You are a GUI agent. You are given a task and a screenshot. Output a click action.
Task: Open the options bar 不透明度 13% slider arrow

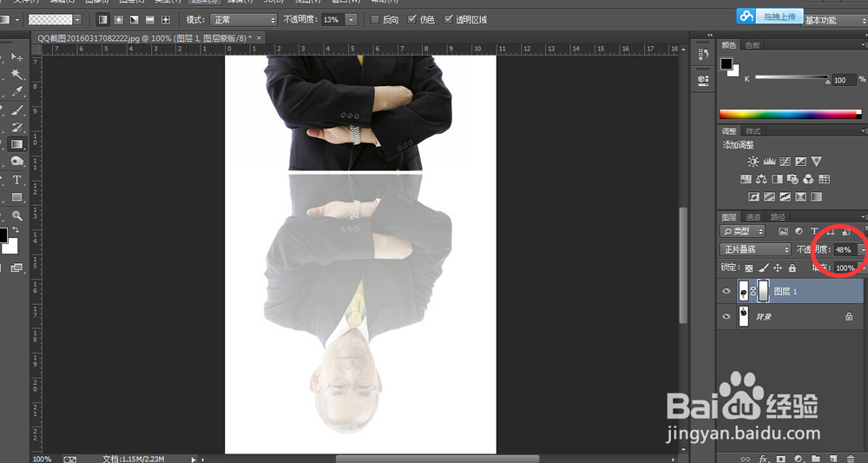(352, 20)
